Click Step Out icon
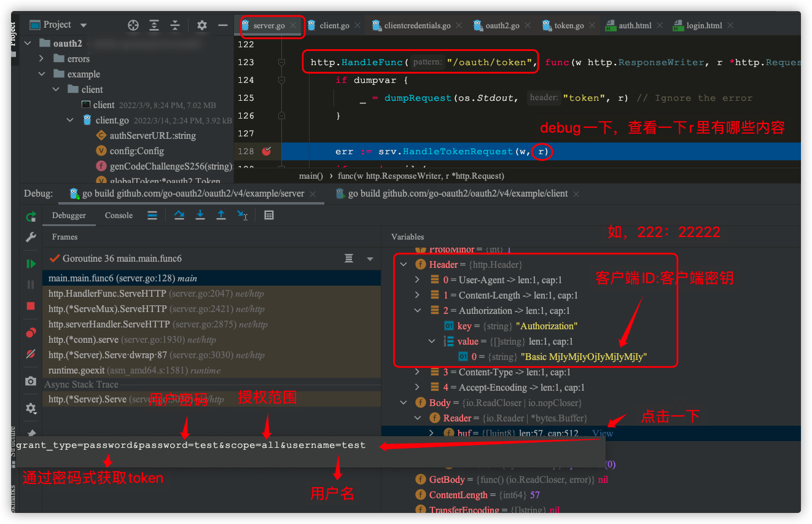This screenshot has width=812, height=524. click(221, 215)
